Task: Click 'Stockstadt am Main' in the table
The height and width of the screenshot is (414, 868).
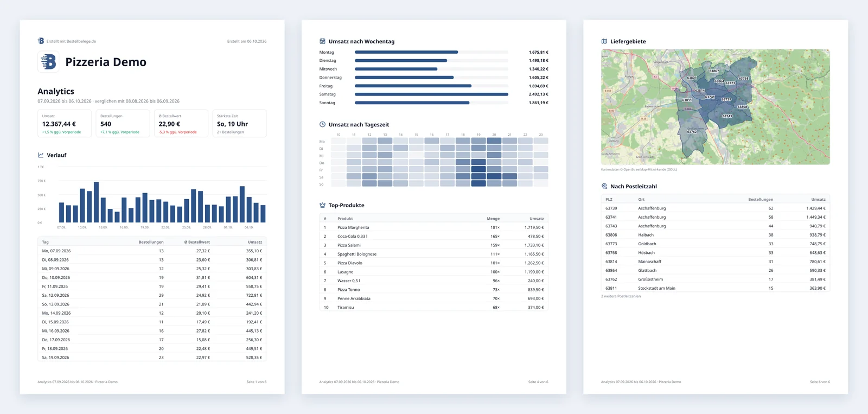Action: pos(657,288)
